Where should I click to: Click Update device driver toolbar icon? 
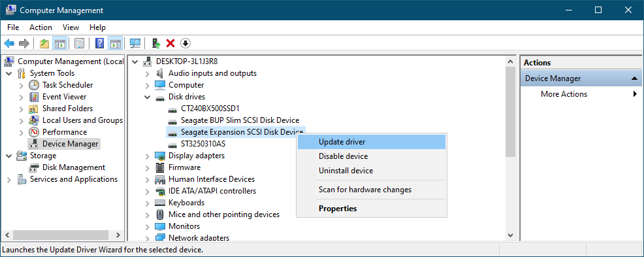tap(155, 43)
